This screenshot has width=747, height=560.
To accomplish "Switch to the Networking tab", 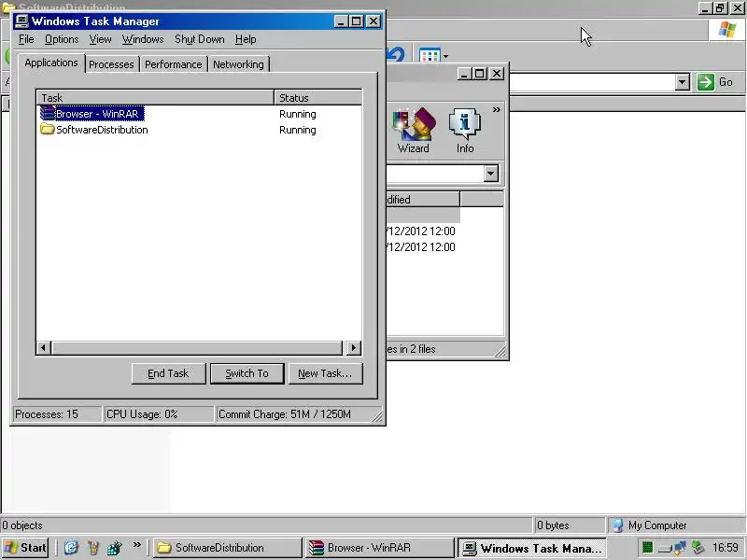I will click(238, 64).
